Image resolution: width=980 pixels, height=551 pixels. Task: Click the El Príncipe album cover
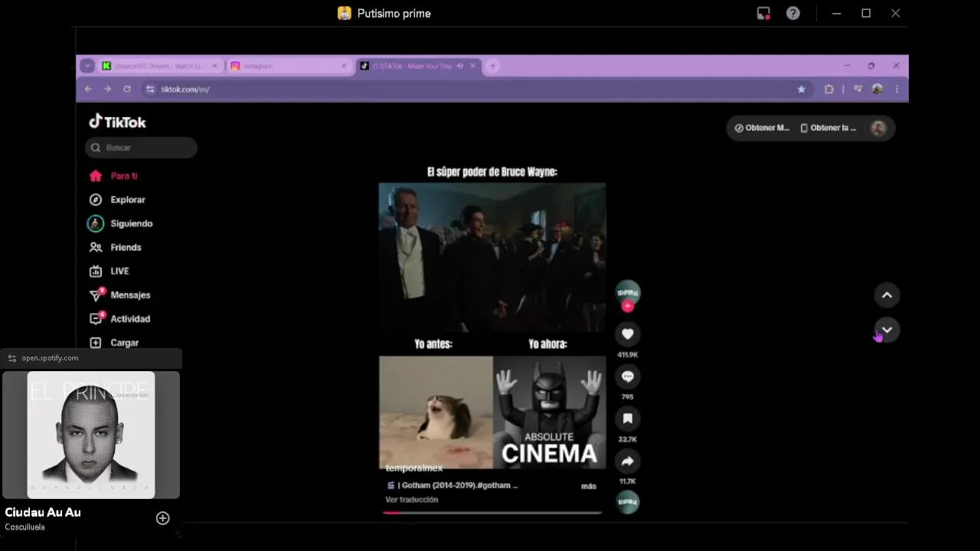tap(91, 435)
